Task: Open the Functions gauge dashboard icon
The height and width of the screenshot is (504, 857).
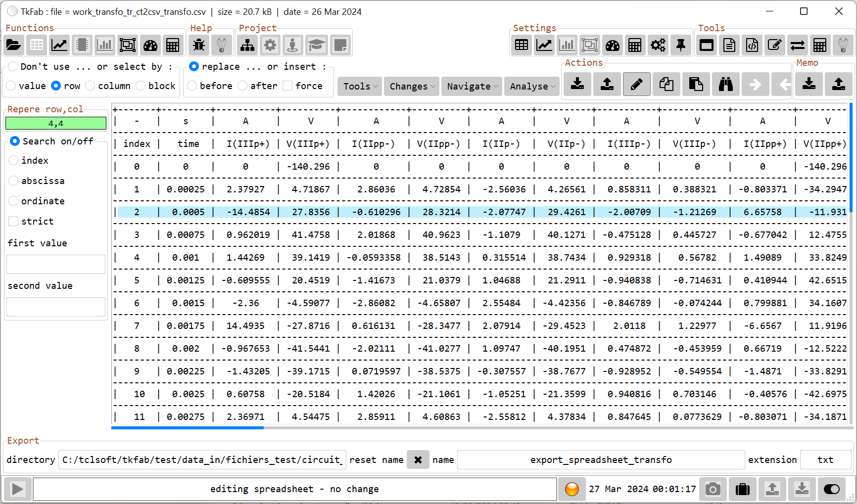Action: [x=150, y=46]
